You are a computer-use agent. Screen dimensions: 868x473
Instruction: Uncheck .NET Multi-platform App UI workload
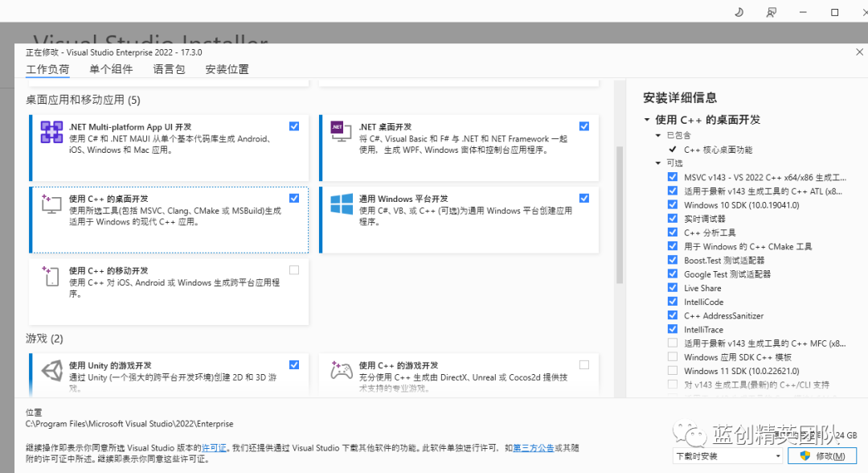[294, 126]
